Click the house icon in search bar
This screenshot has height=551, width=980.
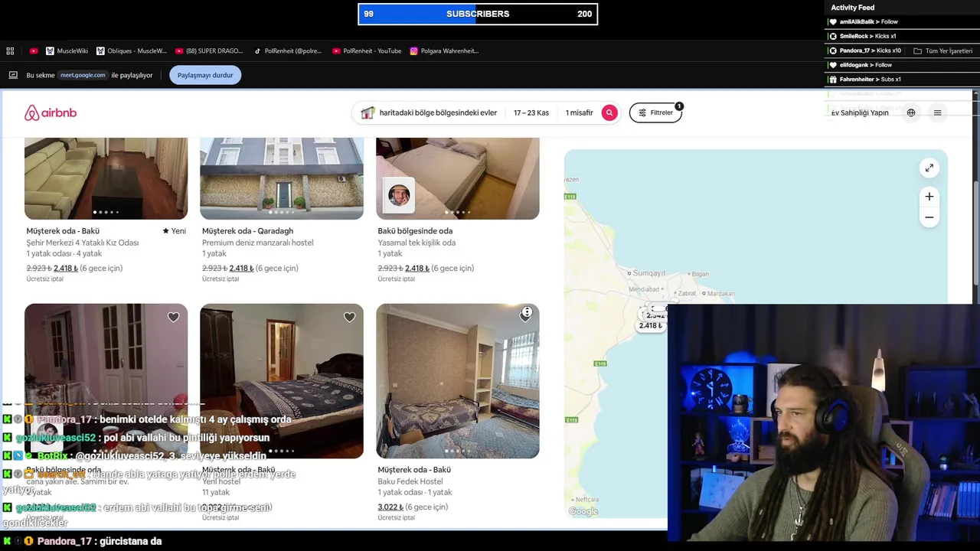tap(367, 112)
